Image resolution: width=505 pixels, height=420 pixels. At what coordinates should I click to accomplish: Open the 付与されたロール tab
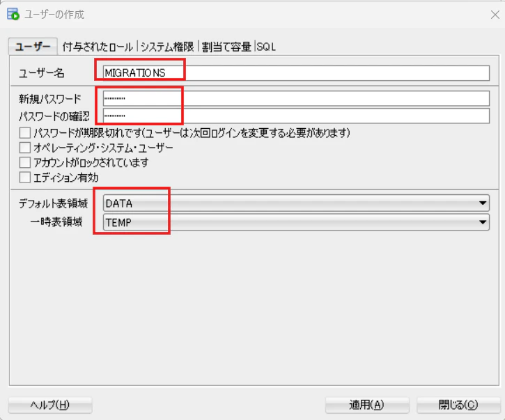98,47
